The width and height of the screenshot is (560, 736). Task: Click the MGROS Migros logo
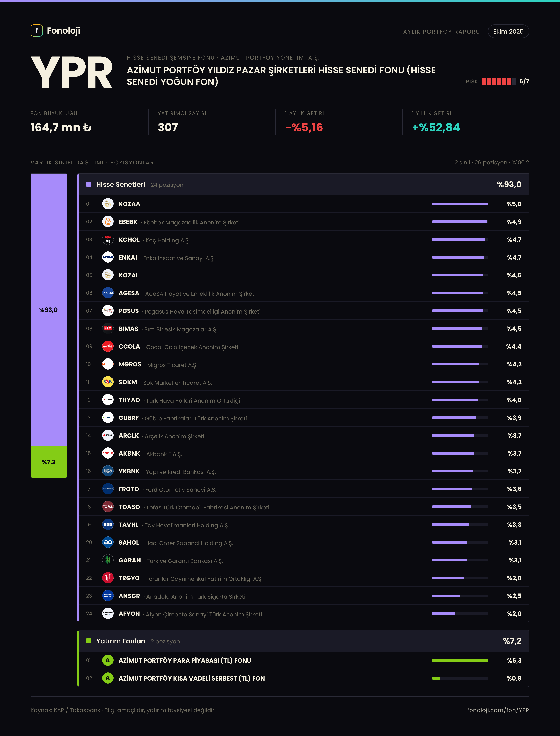coord(108,364)
